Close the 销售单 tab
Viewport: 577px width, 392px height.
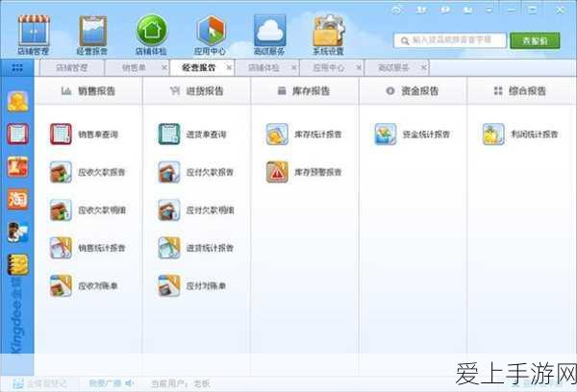click(164, 67)
